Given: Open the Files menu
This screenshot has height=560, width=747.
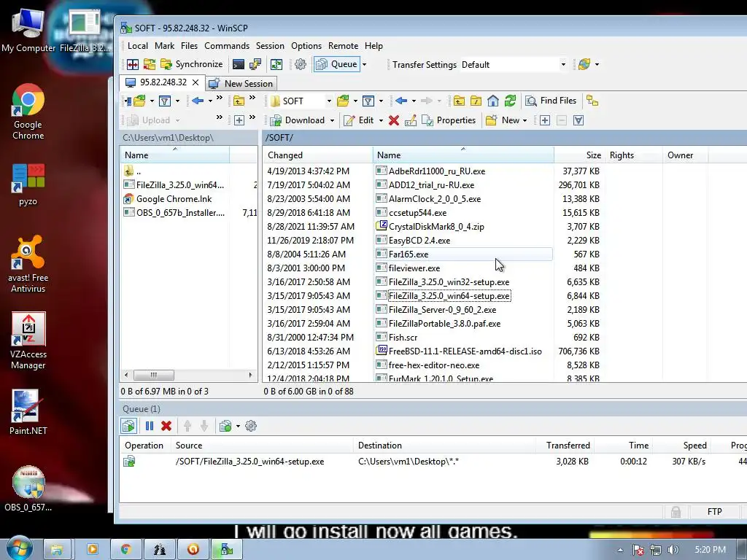Looking at the screenshot, I should tap(189, 46).
